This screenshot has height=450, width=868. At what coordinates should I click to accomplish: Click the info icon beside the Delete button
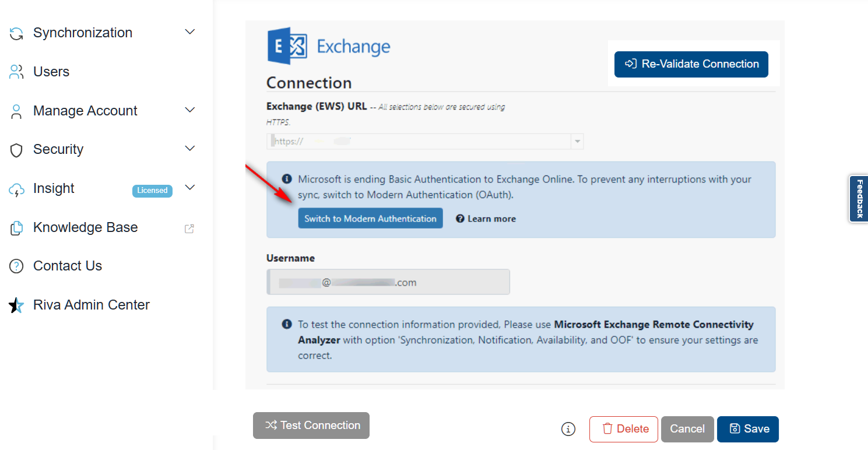(568, 429)
